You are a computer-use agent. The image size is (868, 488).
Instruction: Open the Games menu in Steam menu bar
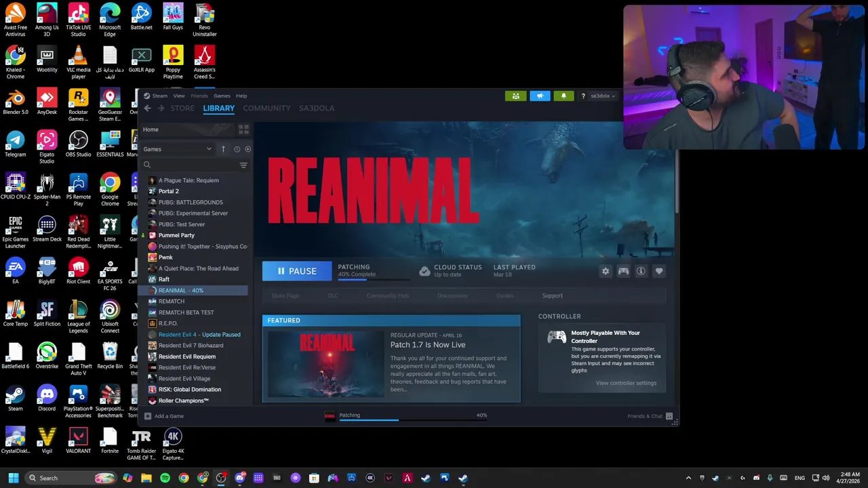pyautogui.click(x=222, y=96)
